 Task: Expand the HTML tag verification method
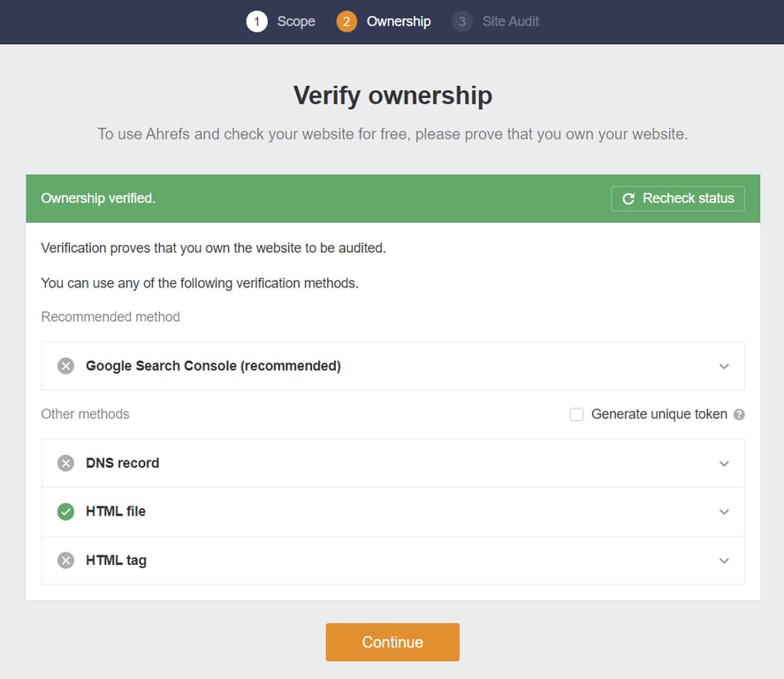pos(724,560)
